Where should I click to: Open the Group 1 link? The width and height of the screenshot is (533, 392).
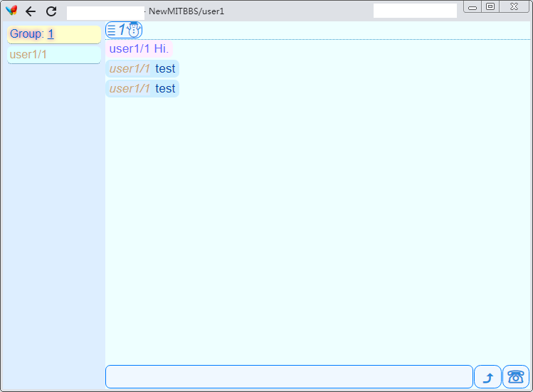51,34
